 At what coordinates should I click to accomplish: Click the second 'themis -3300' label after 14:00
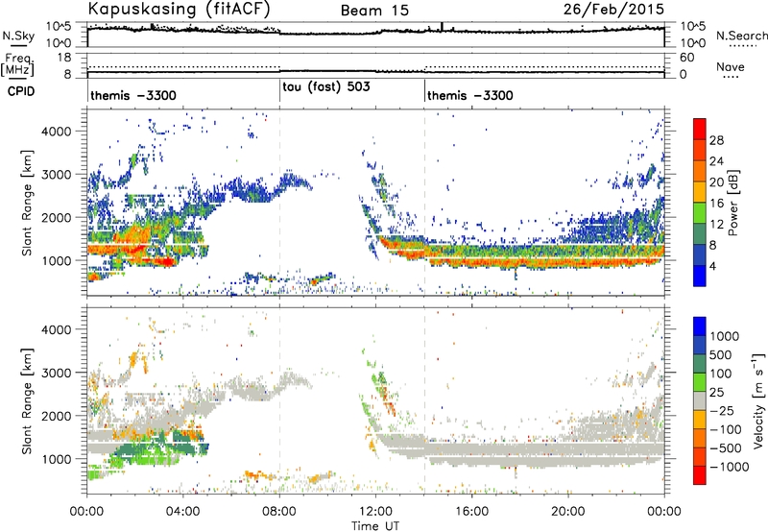pos(470,95)
